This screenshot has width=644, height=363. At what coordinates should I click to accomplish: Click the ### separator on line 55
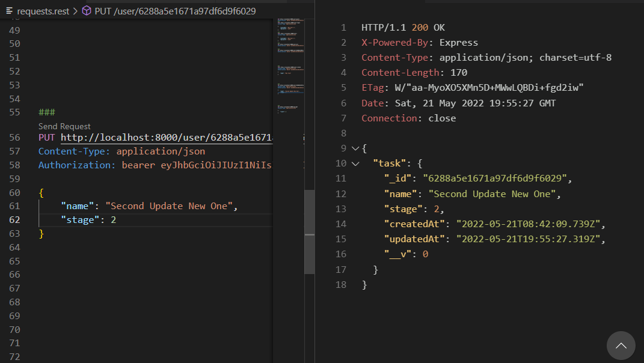coord(47,112)
